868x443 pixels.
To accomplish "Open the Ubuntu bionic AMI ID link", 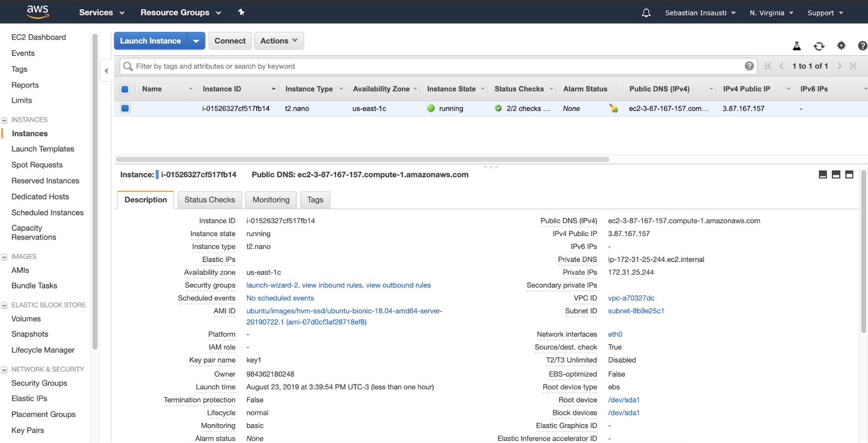I will coord(344,317).
